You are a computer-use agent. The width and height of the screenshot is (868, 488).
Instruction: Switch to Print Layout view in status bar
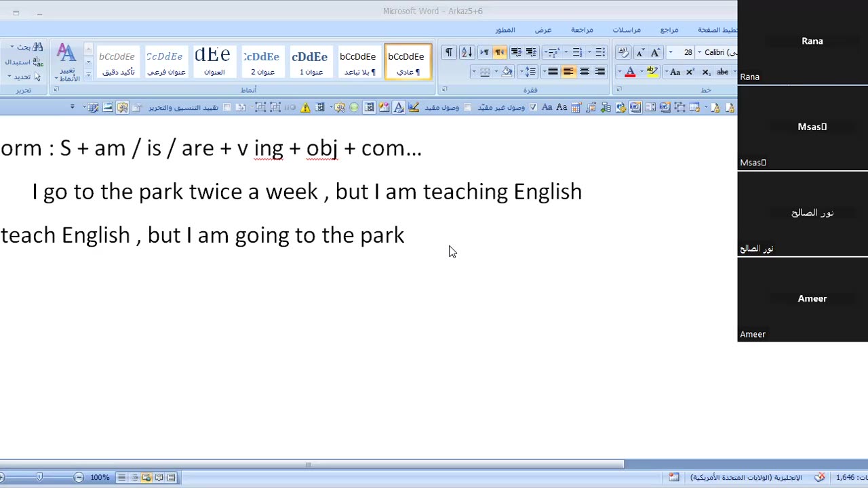[x=171, y=477]
